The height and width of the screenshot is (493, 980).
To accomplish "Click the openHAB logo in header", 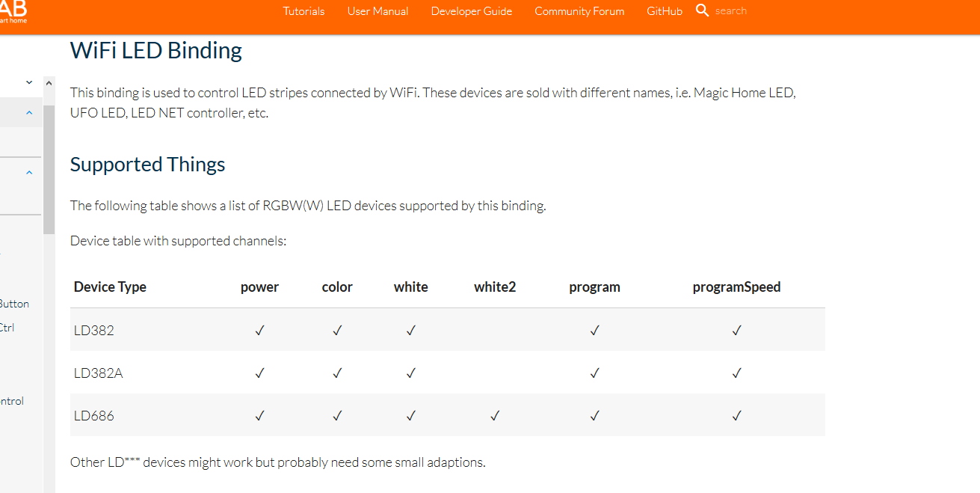I will click(13, 11).
